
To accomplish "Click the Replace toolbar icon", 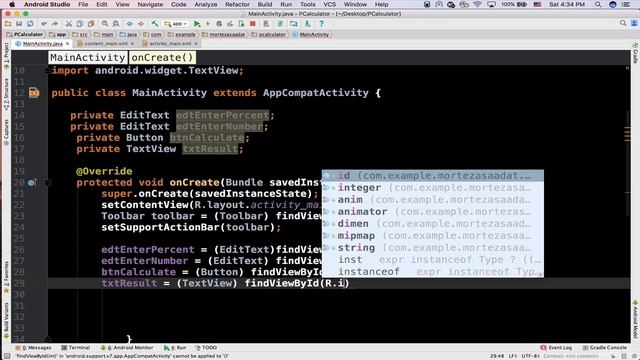I will point(116,24).
